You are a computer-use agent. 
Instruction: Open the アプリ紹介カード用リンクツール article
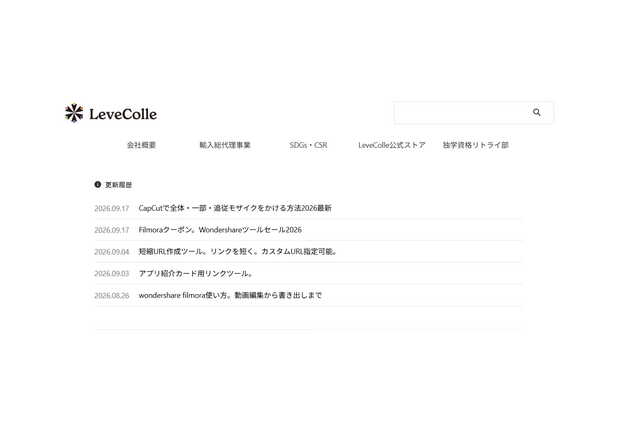[196, 273]
